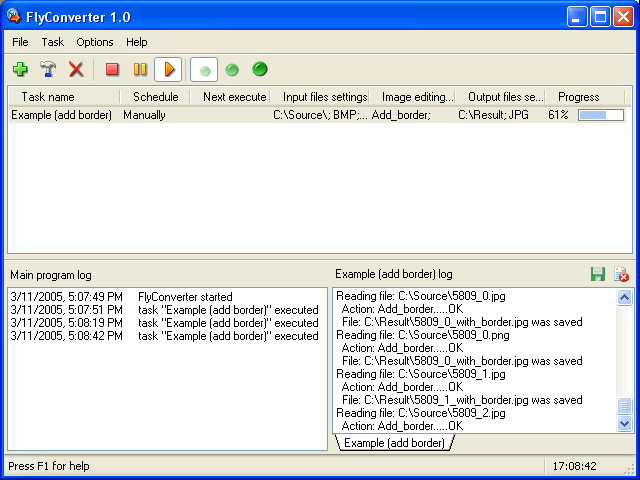Click the Main program log label
Screen dimensions: 640x480
[x=51, y=275]
